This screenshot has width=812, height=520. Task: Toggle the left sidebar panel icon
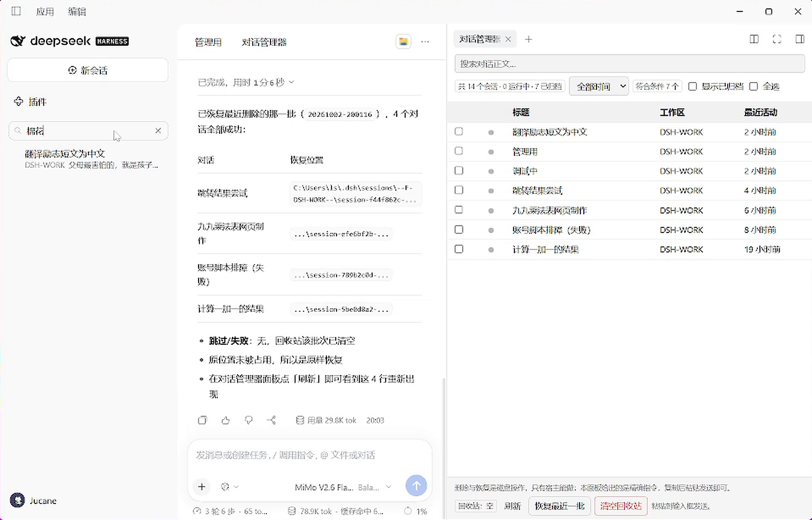coord(16,11)
